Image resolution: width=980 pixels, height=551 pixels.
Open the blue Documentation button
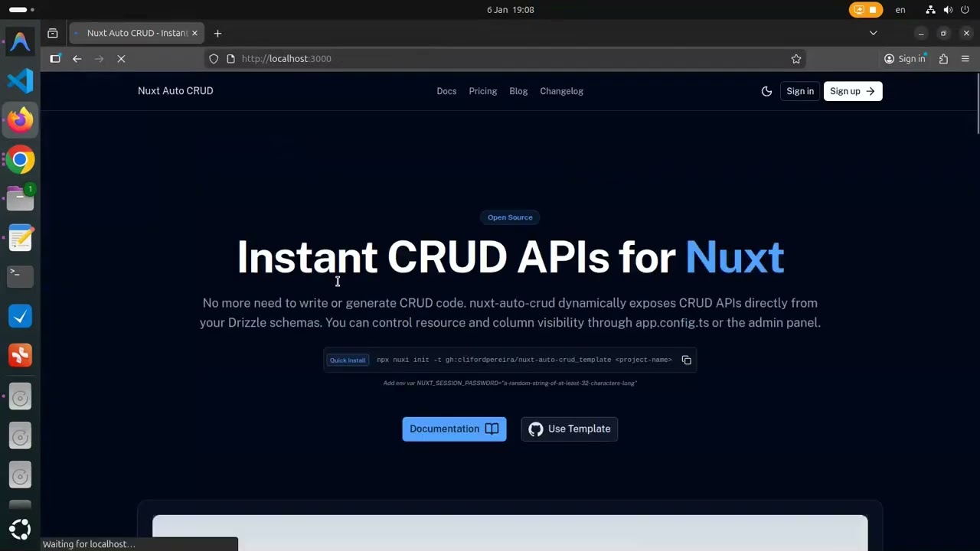pyautogui.click(x=454, y=429)
